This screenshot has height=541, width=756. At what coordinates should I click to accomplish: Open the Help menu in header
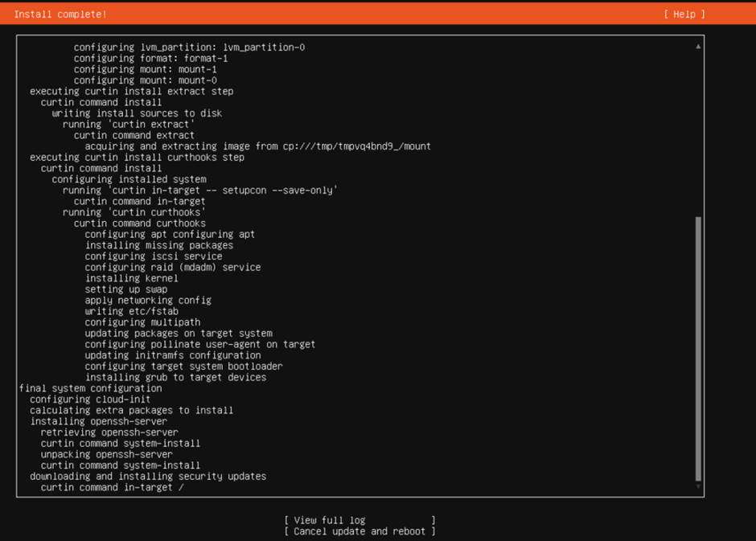684,14
